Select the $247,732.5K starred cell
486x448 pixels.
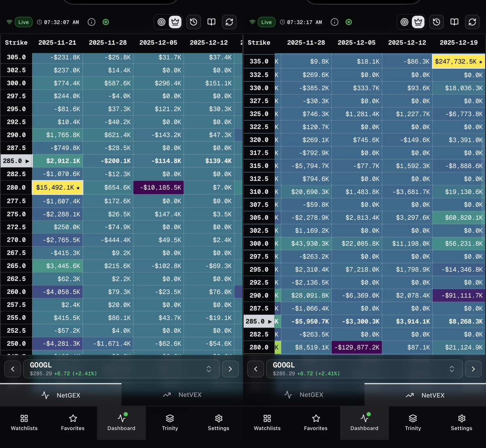click(x=458, y=62)
